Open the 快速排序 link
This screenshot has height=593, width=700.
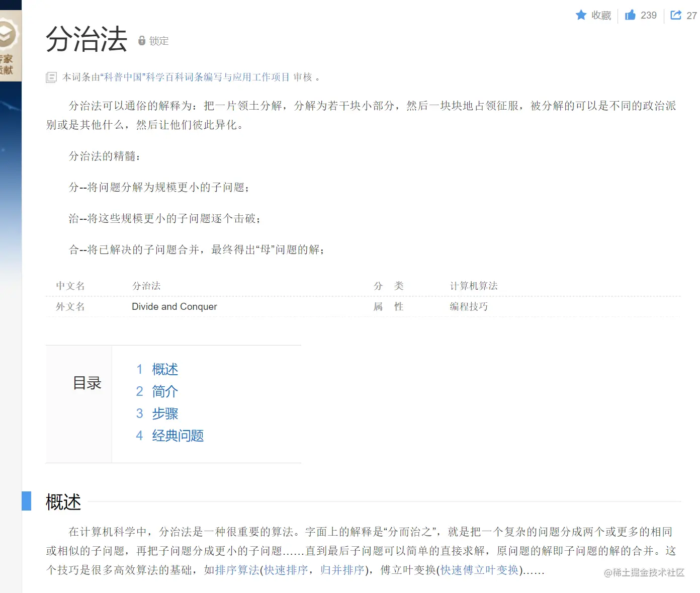point(286,570)
